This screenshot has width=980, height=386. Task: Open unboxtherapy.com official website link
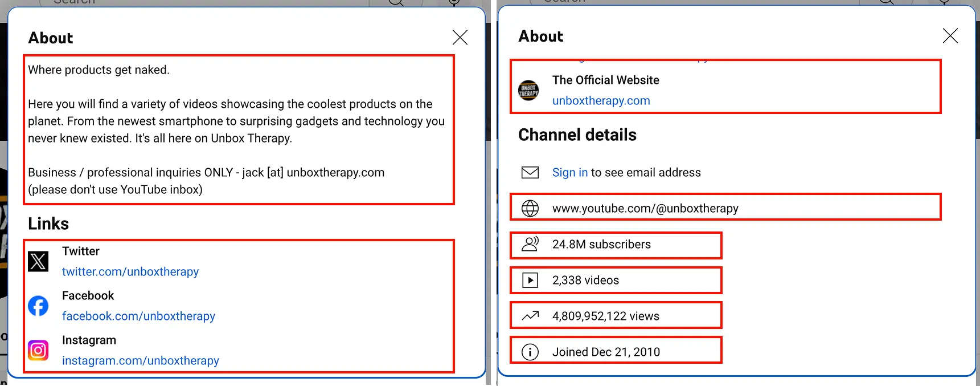(601, 100)
